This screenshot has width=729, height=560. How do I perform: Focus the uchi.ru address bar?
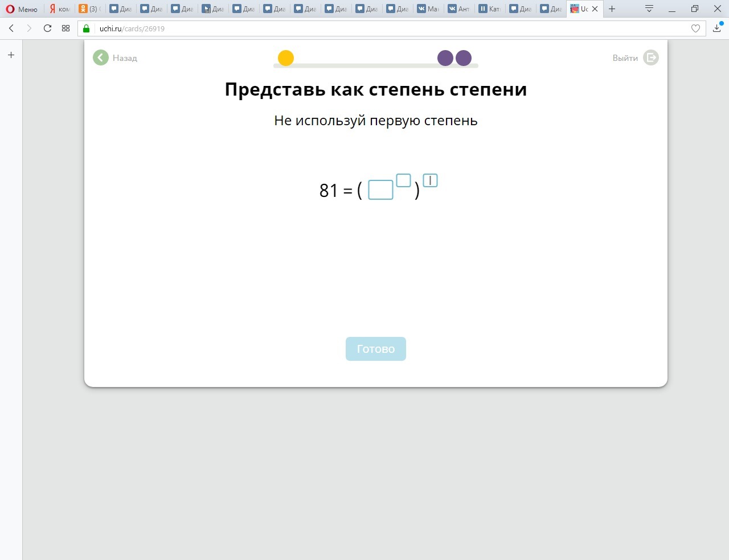(x=391, y=28)
